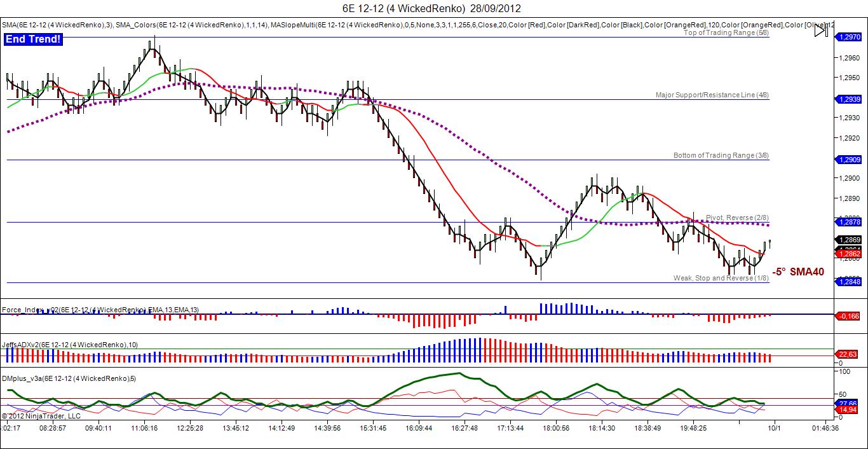The image size is (868, 449).
Task: Click the 16:27:48 time axis label
Action: pyautogui.click(x=465, y=428)
